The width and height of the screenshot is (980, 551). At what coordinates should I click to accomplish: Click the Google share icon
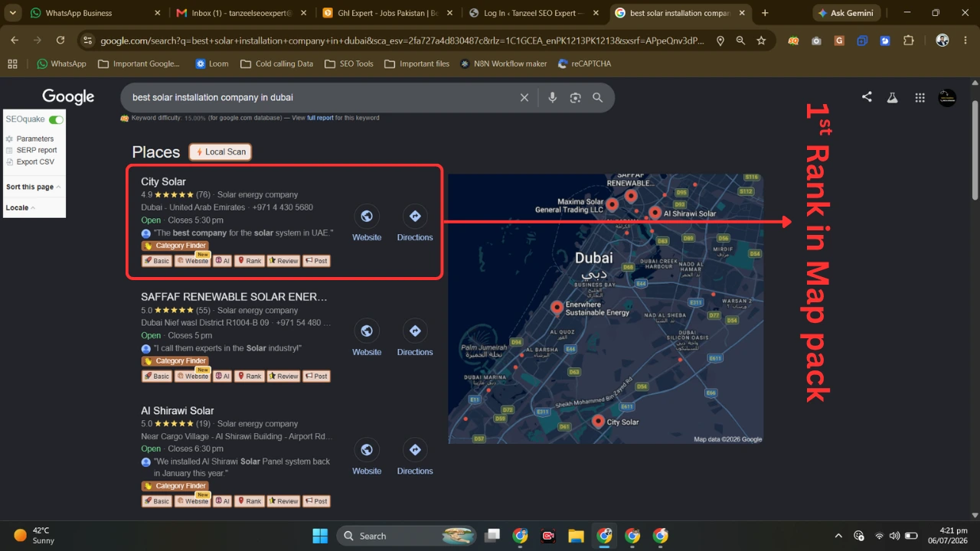[867, 97]
